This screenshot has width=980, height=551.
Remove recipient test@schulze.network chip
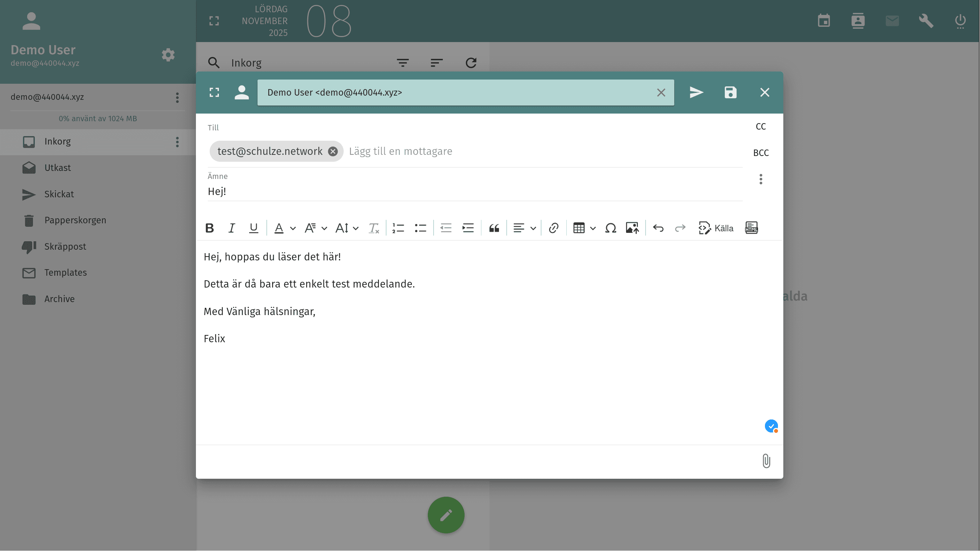(333, 151)
